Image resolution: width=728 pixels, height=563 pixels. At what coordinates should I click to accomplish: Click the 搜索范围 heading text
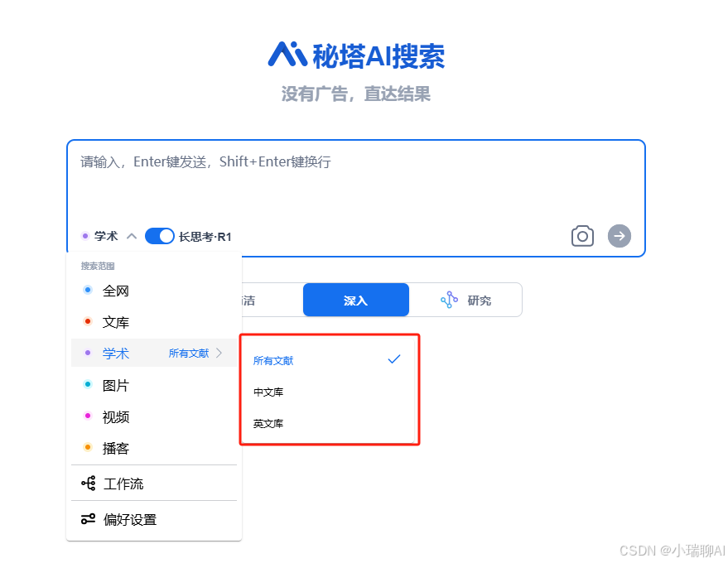[98, 266]
